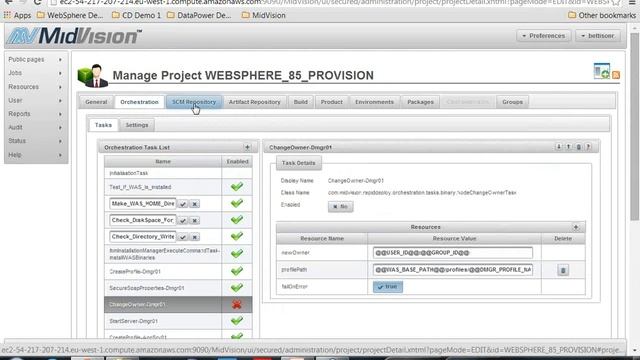Confirm the Check_DiskSpace_For name edit
Screen dimensions: 640x360
183,220
